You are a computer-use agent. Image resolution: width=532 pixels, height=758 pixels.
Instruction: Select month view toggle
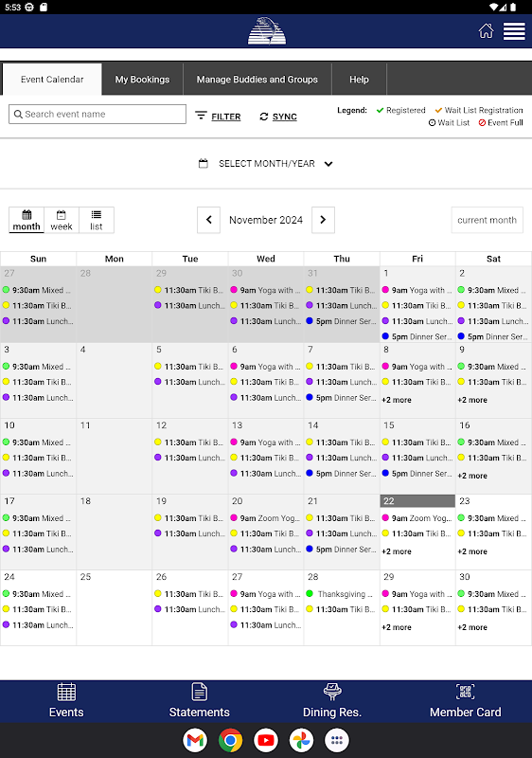pos(27,220)
